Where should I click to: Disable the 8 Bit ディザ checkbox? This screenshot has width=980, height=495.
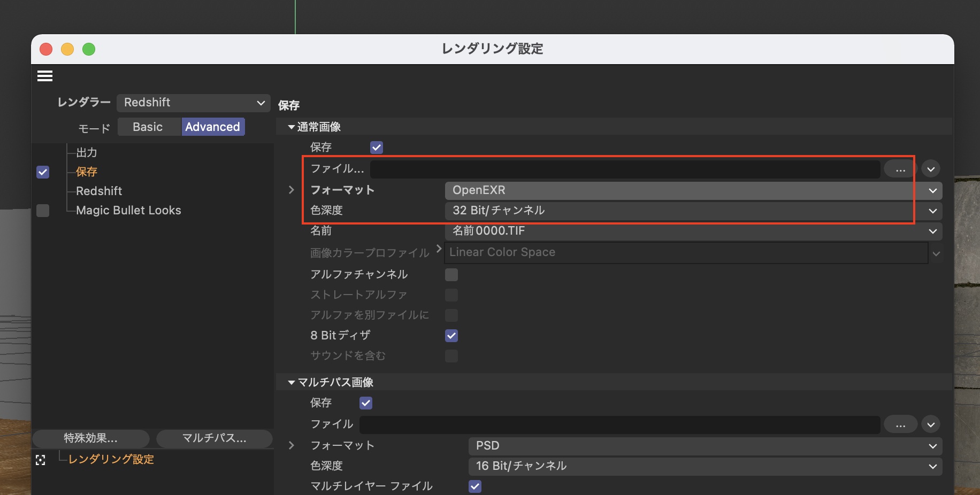pos(451,336)
